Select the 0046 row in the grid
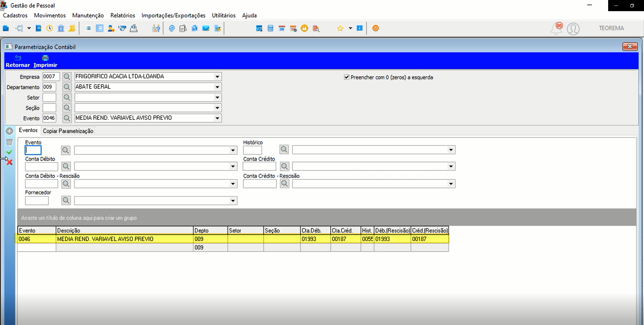644x325 pixels. (233, 239)
